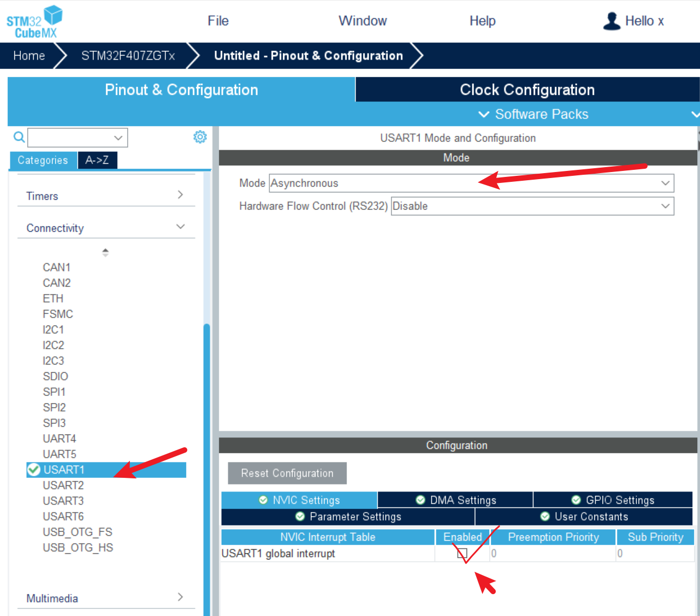Select the Pinout & Configuration tab
This screenshot has width=700, height=616.
181,90
